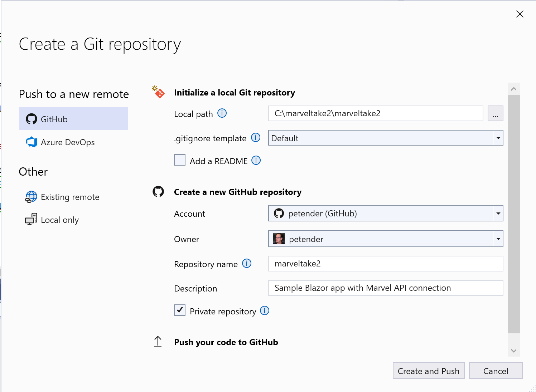Click the Existing remote globe icon

coord(31,197)
